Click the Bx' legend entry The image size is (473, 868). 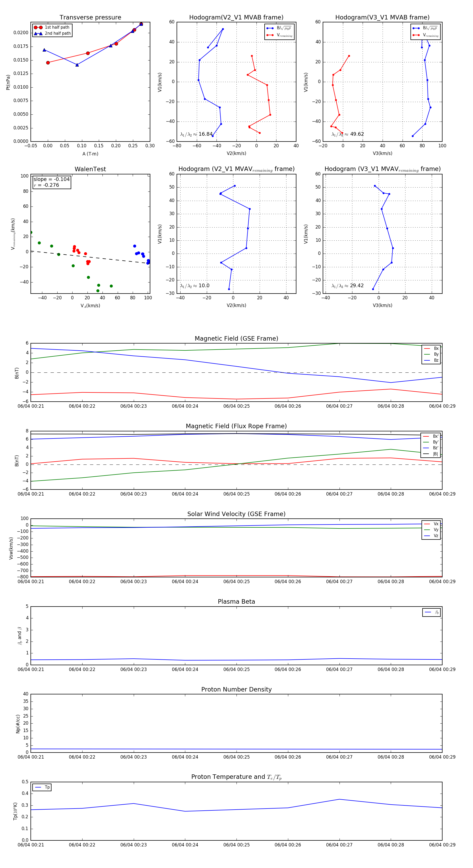click(431, 436)
